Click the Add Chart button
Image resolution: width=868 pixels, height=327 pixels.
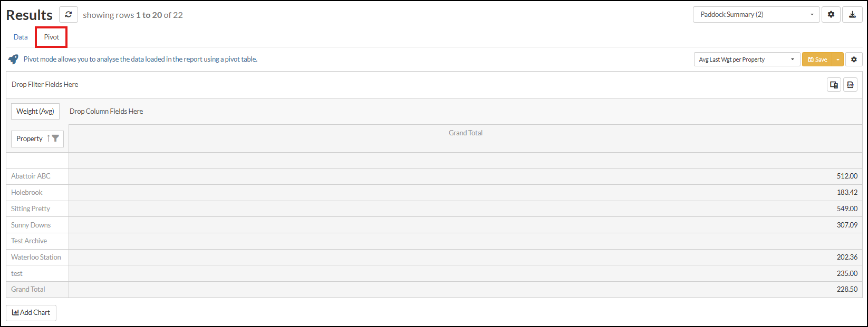pyautogui.click(x=31, y=313)
